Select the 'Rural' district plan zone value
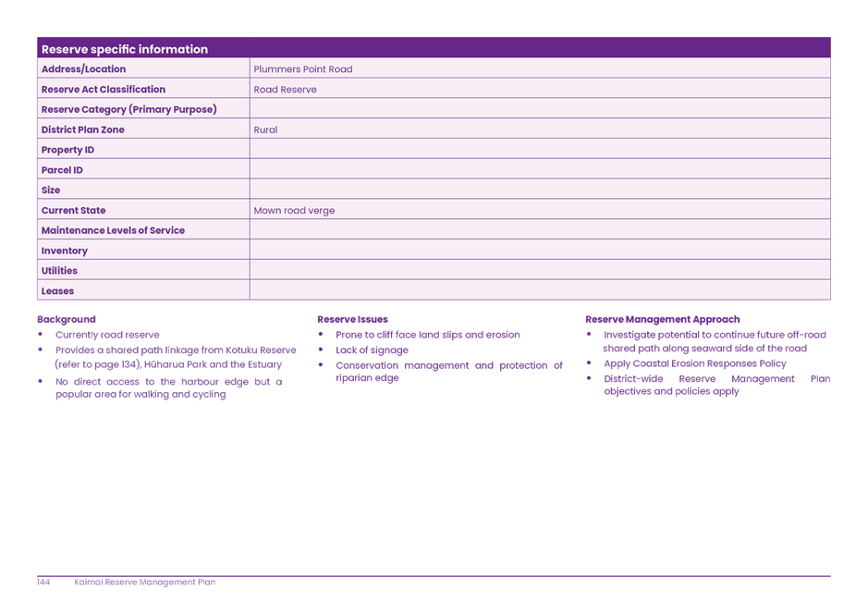Image resolution: width=868 pixels, height=614 pixels. [x=265, y=130]
